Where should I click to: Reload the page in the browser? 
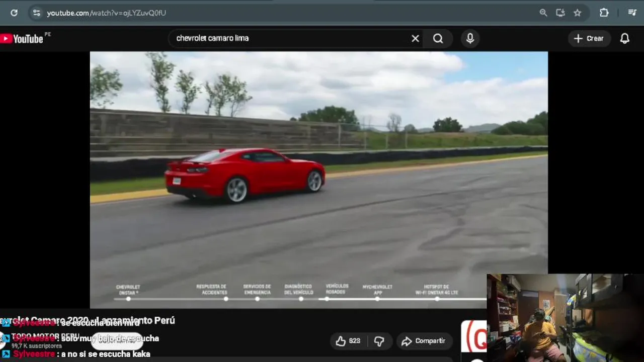14,13
